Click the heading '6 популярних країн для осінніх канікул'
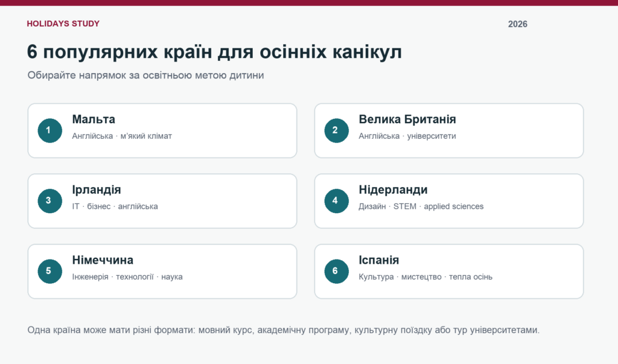The image size is (618, 364). [214, 52]
